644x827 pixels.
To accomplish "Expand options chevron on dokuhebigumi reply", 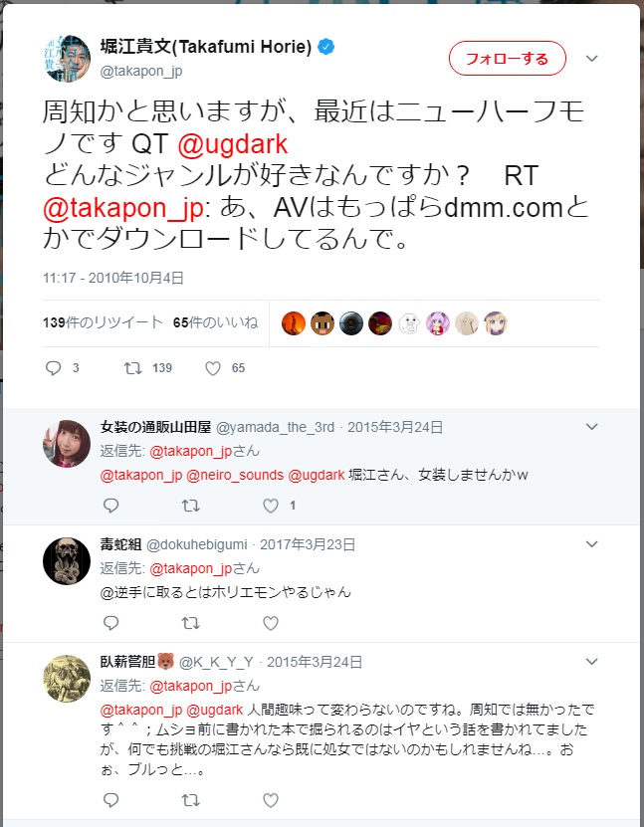I will click(592, 544).
